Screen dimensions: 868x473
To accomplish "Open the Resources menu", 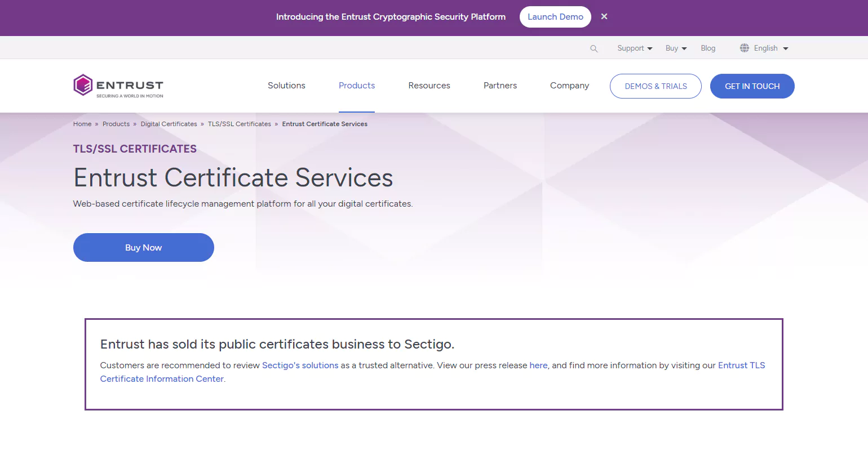I will click(429, 86).
